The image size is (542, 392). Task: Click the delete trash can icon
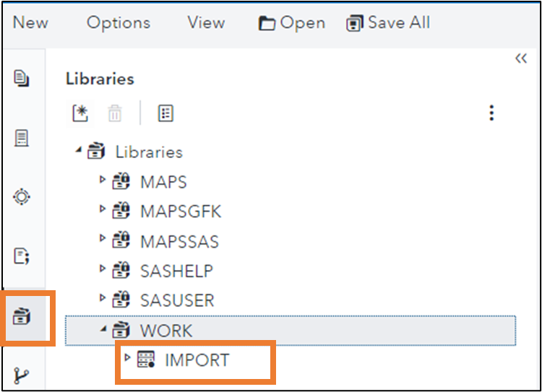tap(115, 113)
